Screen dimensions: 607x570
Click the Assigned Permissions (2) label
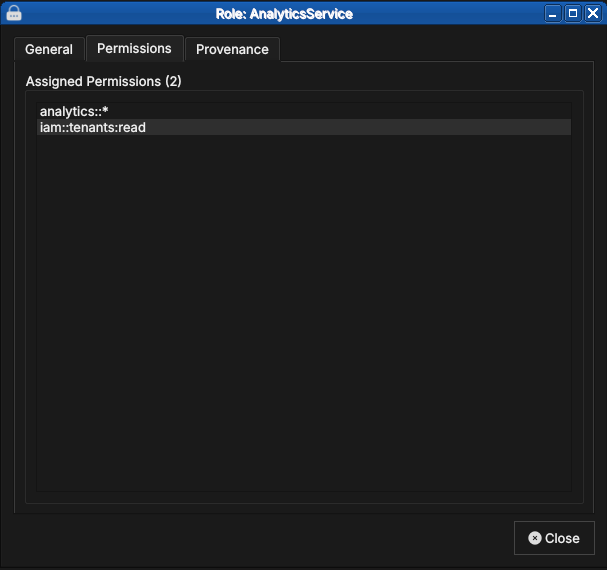tap(103, 81)
